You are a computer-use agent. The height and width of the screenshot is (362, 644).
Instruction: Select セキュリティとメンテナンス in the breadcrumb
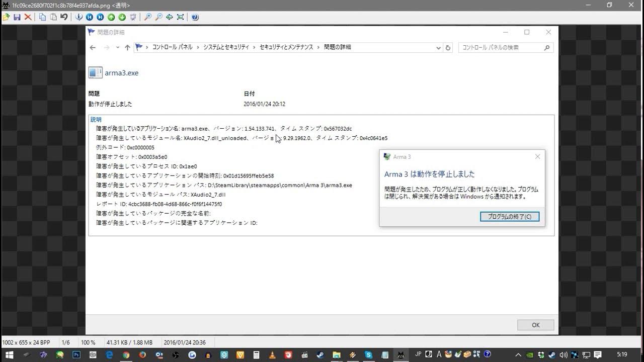click(286, 47)
